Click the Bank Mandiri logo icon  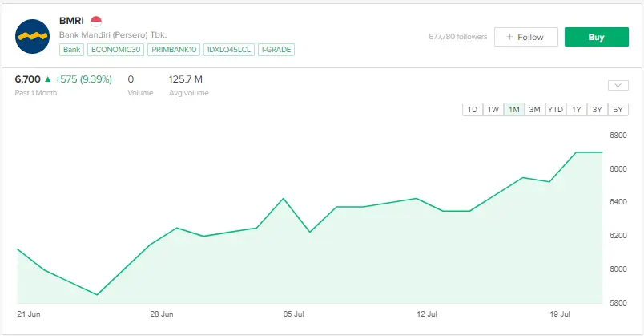click(x=33, y=35)
